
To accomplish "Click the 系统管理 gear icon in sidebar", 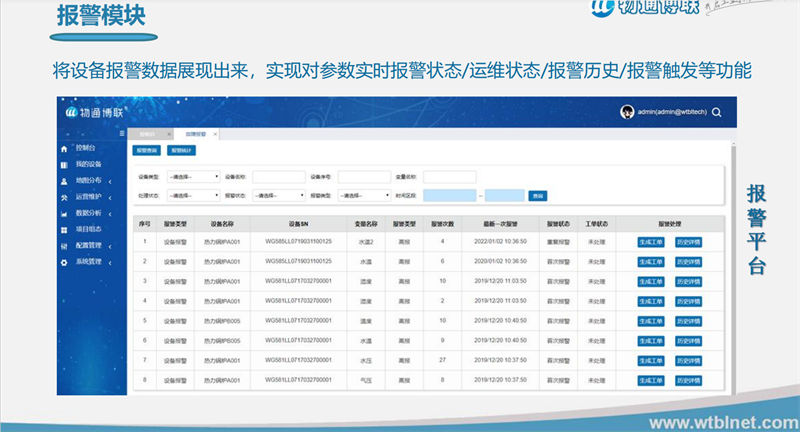I will point(64,262).
